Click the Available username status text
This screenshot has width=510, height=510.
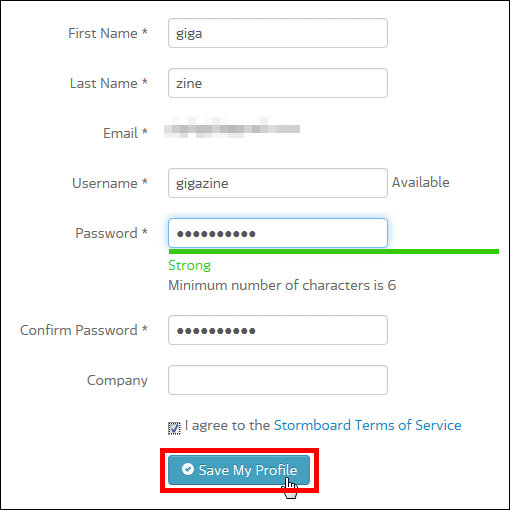[x=421, y=182]
